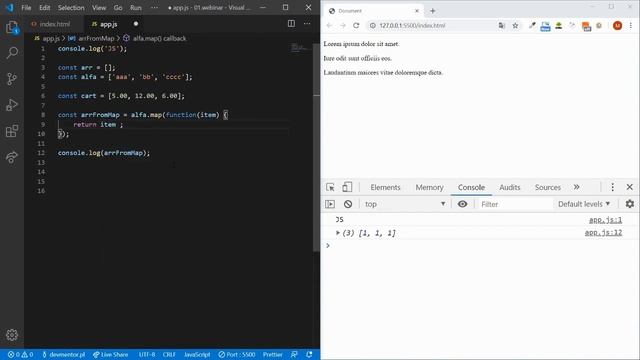Close the Document browser tab

[x=417, y=11]
